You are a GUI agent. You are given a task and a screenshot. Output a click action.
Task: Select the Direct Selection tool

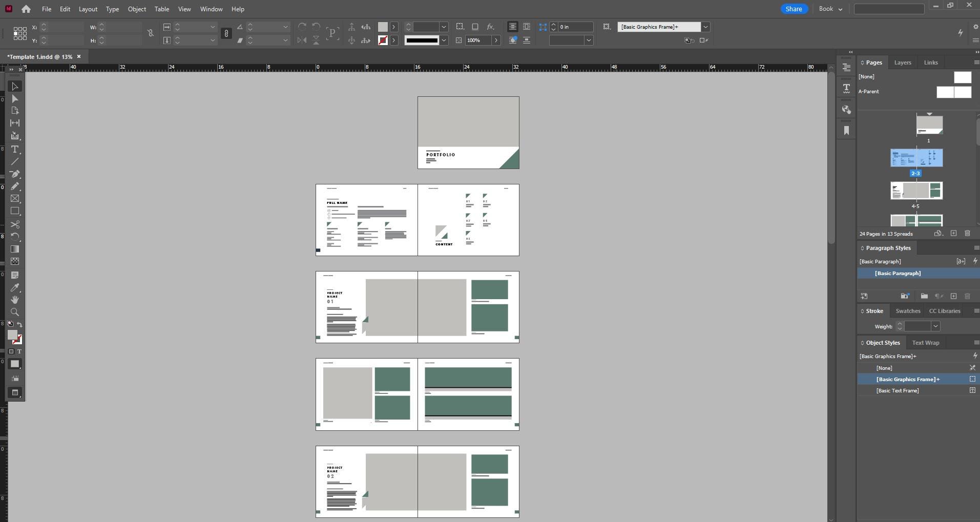(x=15, y=99)
